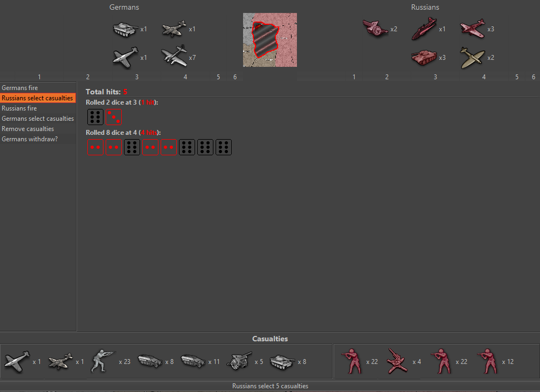The image size is (540, 392).
Task: Click the German bomber x7 icon
Action: [175, 57]
